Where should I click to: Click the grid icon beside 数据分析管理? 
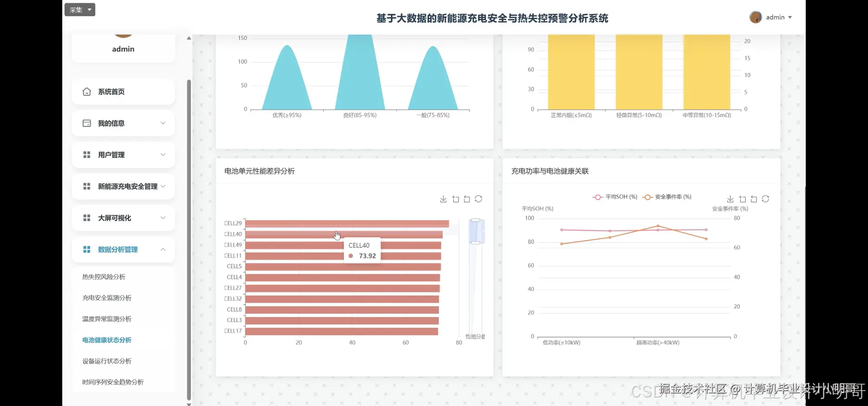pos(87,249)
